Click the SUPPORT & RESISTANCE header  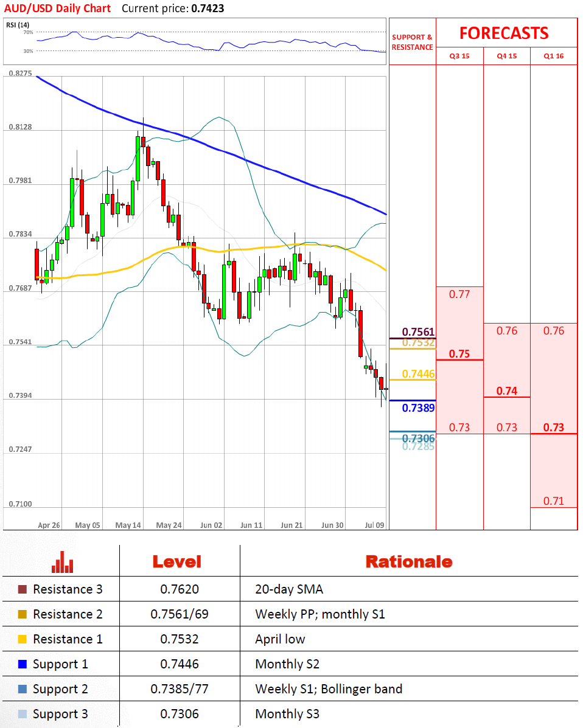coord(412,42)
